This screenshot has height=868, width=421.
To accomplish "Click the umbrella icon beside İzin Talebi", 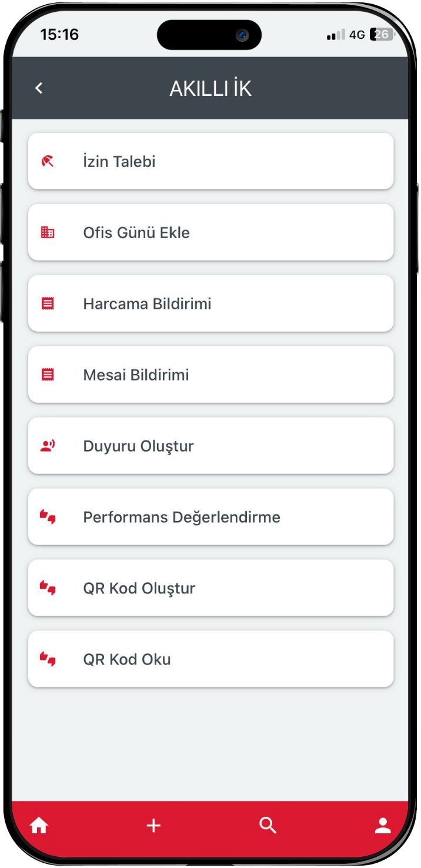I will coord(48,161).
